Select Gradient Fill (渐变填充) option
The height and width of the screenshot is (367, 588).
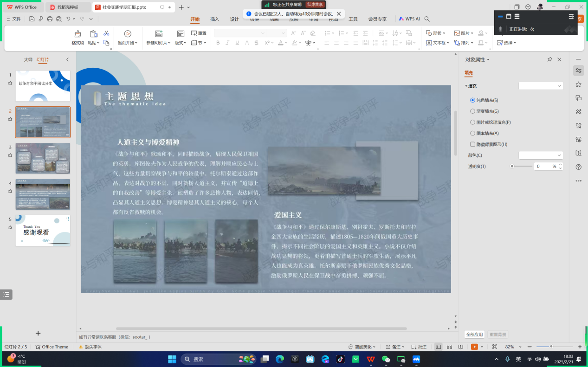coord(472,111)
